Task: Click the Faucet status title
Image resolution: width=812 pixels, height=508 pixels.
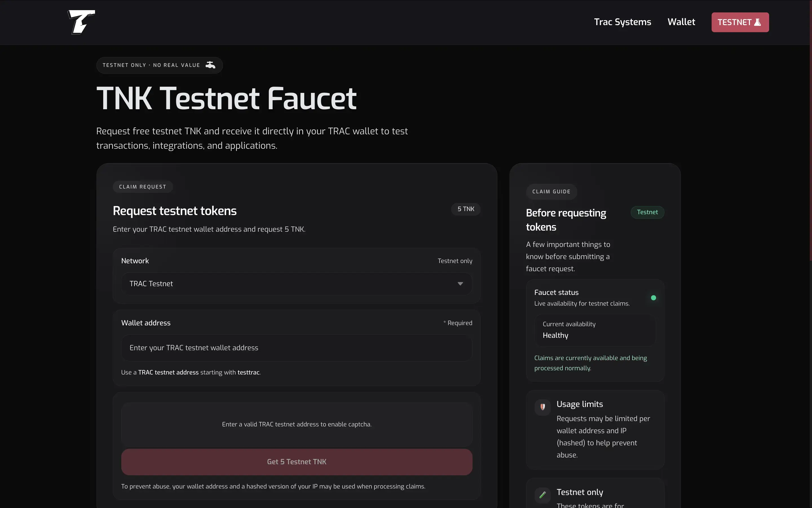Action: (556, 292)
